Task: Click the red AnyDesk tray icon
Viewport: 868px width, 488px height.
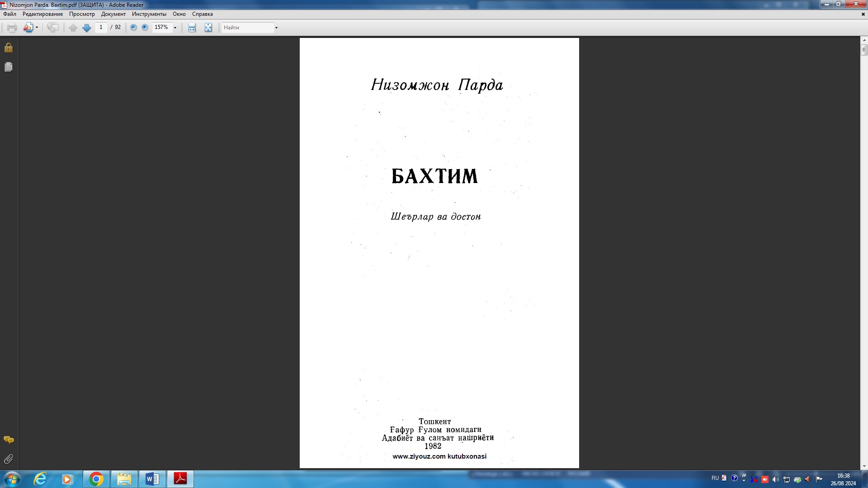Action: point(765,479)
